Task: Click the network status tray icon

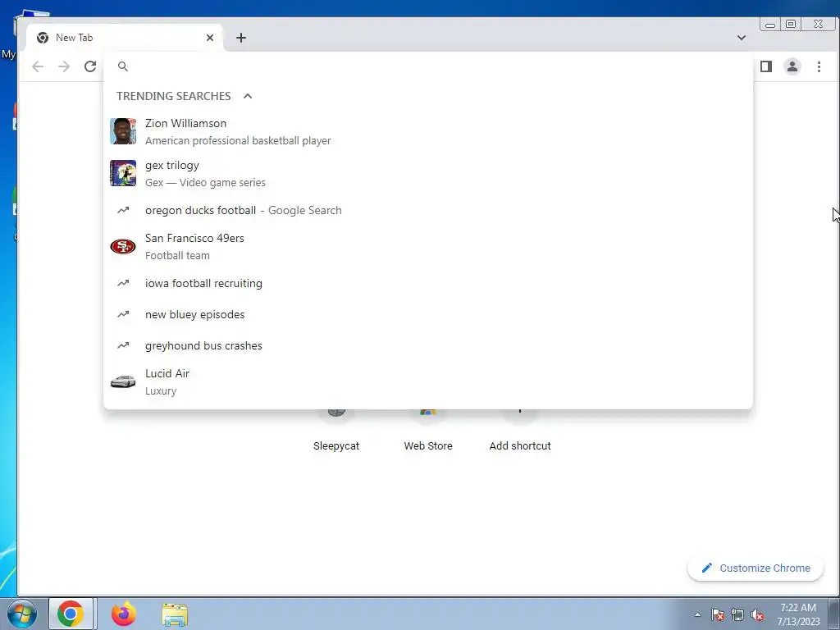Action: pyautogui.click(x=737, y=614)
